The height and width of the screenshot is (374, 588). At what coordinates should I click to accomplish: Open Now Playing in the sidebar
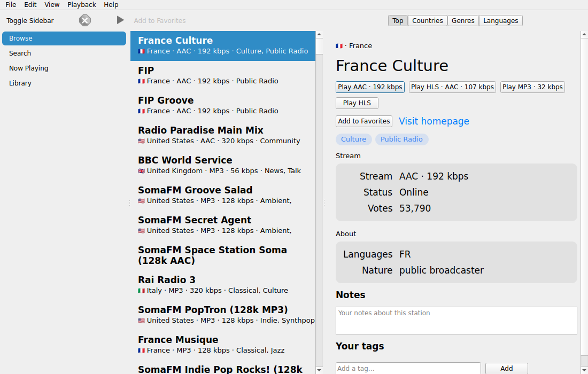(x=64, y=68)
